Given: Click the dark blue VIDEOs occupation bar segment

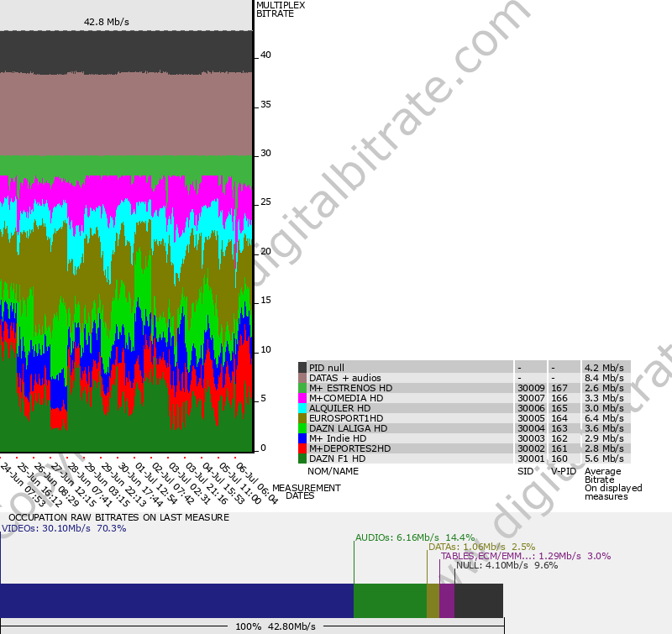Looking at the screenshot, I should (x=176, y=600).
